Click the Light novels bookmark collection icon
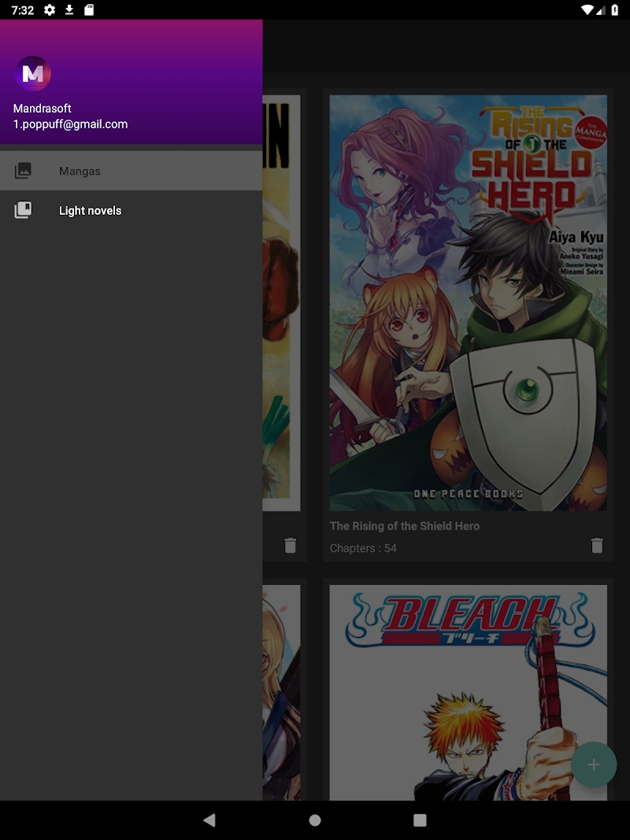The image size is (630, 840). pos(23,210)
